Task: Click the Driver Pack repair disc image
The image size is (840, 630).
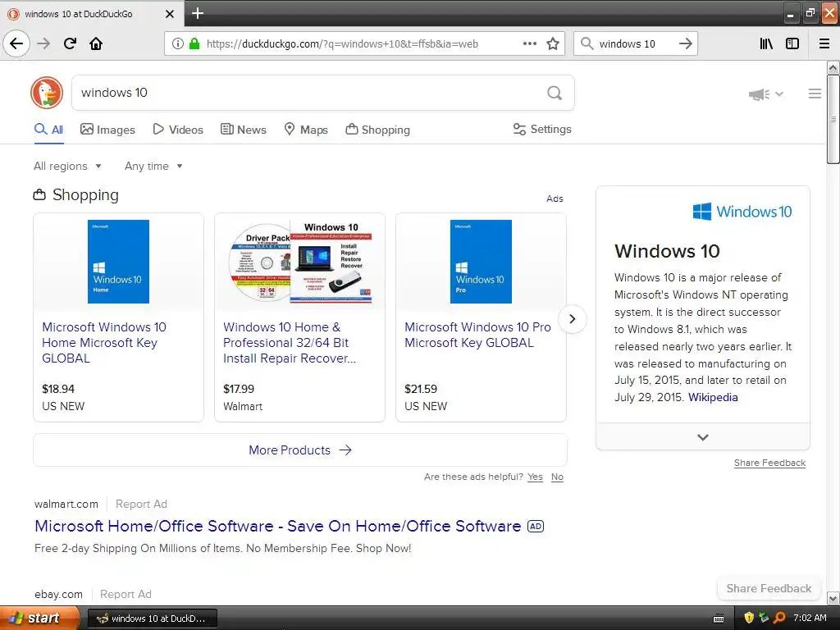Action: [x=300, y=262]
